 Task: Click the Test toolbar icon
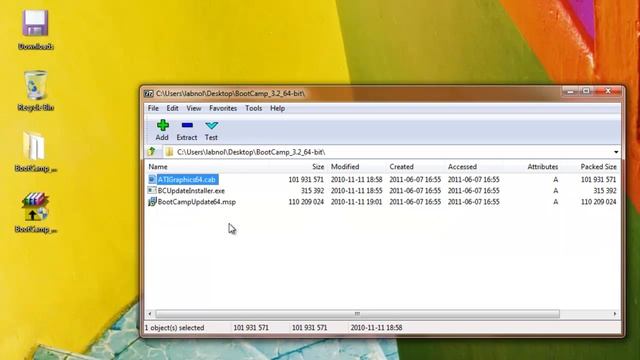click(x=211, y=125)
